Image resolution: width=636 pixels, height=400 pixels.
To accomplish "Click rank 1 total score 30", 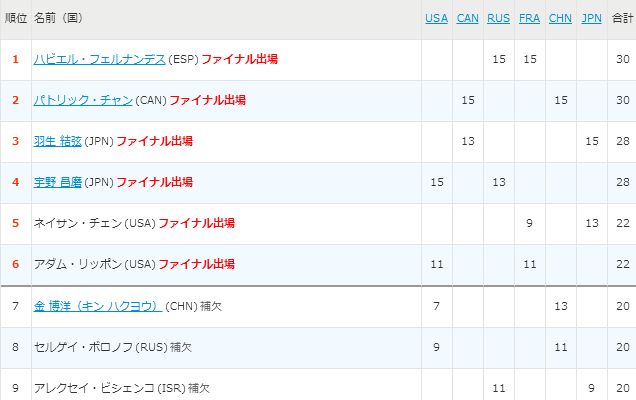I will 622,60.
